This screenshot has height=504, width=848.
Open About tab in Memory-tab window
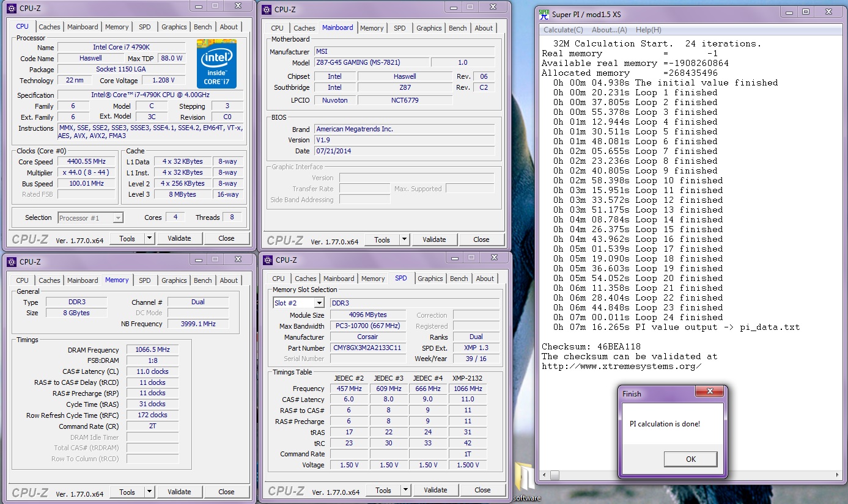point(229,281)
